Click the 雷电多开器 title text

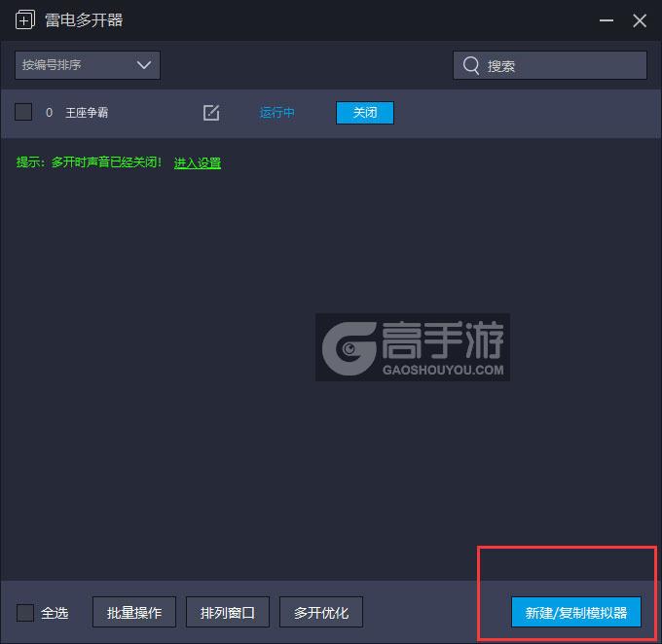(84, 20)
